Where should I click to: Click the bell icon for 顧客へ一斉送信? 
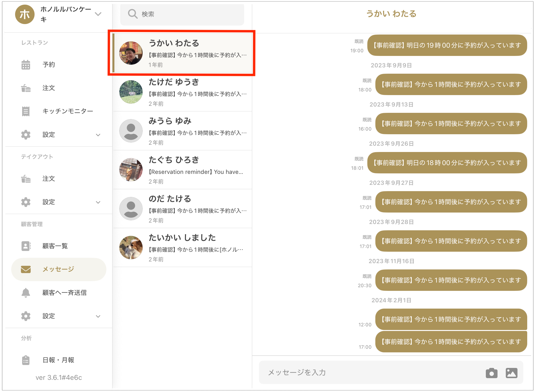coord(26,293)
